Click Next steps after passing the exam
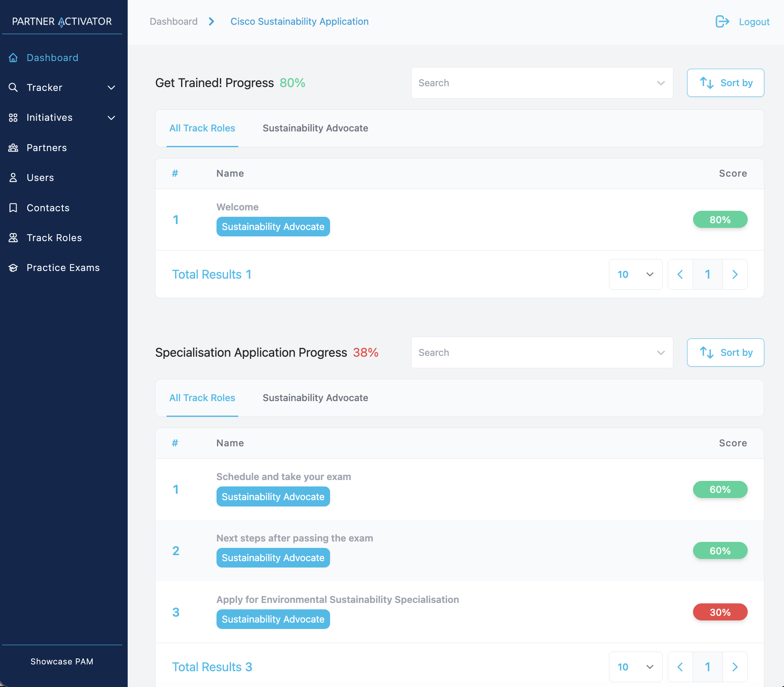The image size is (784, 687). click(x=295, y=538)
